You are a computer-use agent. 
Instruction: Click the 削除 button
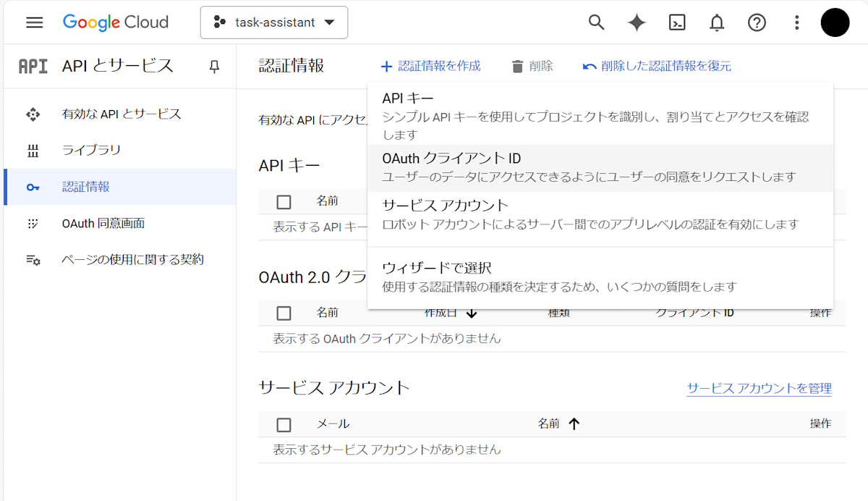tap(532, 67)
